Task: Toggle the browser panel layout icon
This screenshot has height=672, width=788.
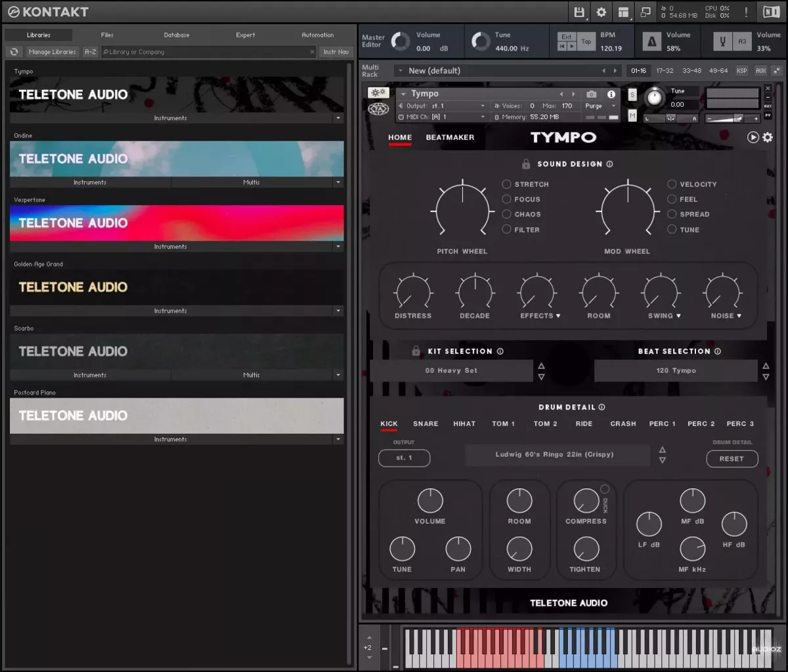Action: (x=623, y=12)
